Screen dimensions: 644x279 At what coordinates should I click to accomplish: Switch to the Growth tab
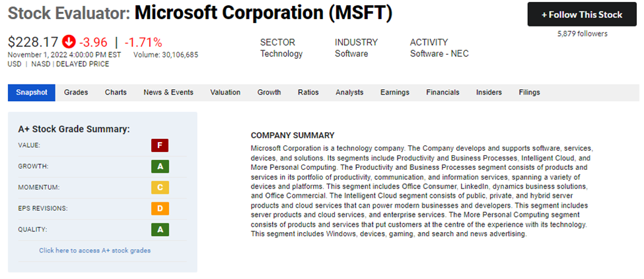click(x=269, y=93)
